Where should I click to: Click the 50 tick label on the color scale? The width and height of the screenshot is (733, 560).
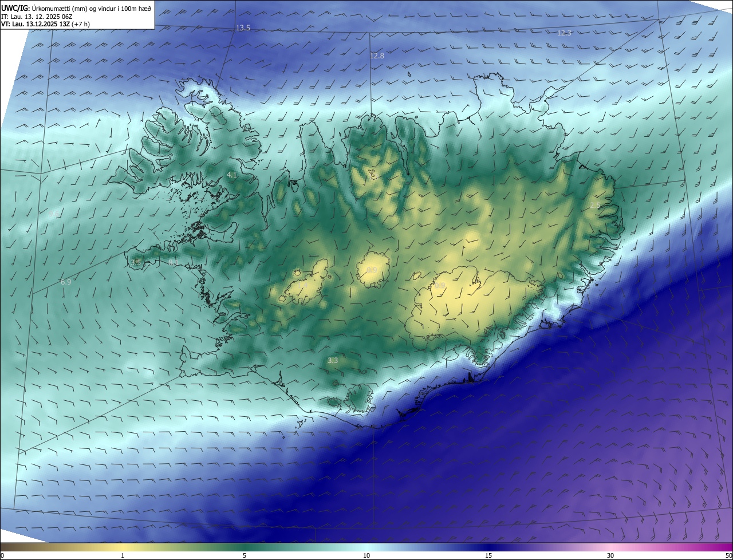pyautogui.click(x=728, y=556)
